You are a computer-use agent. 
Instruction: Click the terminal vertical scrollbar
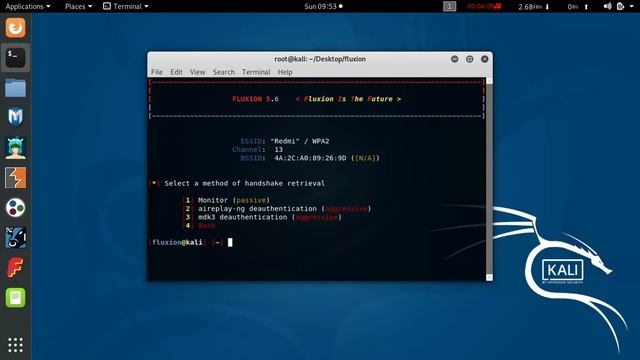click(489, 179)
